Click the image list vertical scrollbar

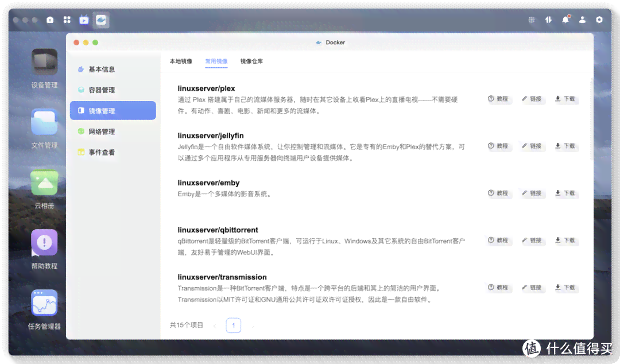591,119
